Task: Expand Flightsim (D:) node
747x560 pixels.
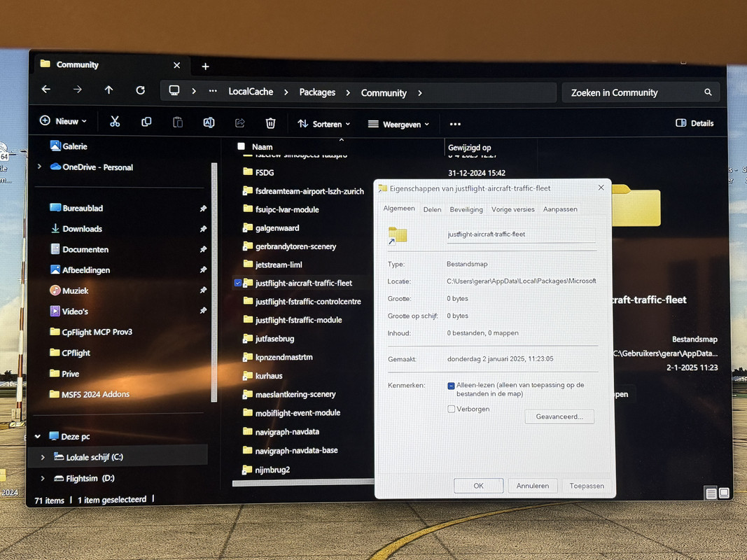Action: click(x=43, y=478)
